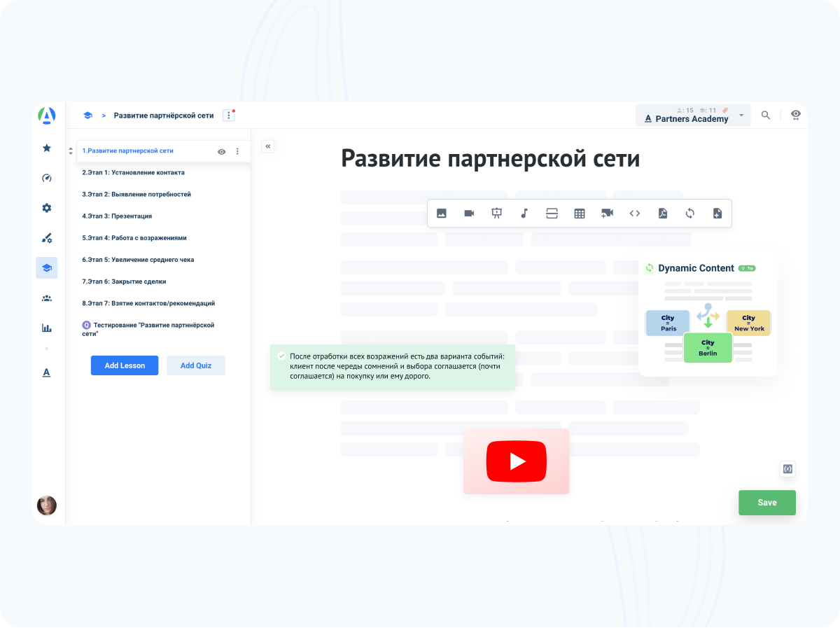
Task: Open the bar chart reports sidebar icon
Action: coord(47,327)
